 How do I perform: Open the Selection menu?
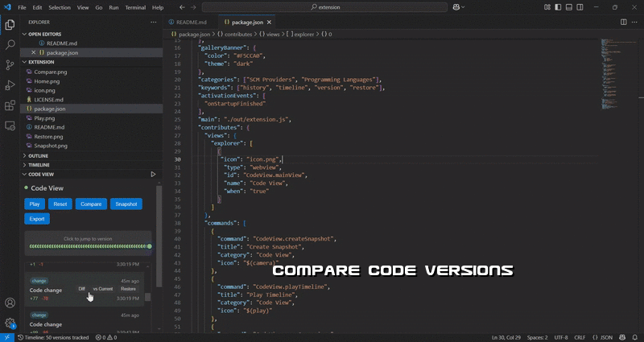click(60, 7)
